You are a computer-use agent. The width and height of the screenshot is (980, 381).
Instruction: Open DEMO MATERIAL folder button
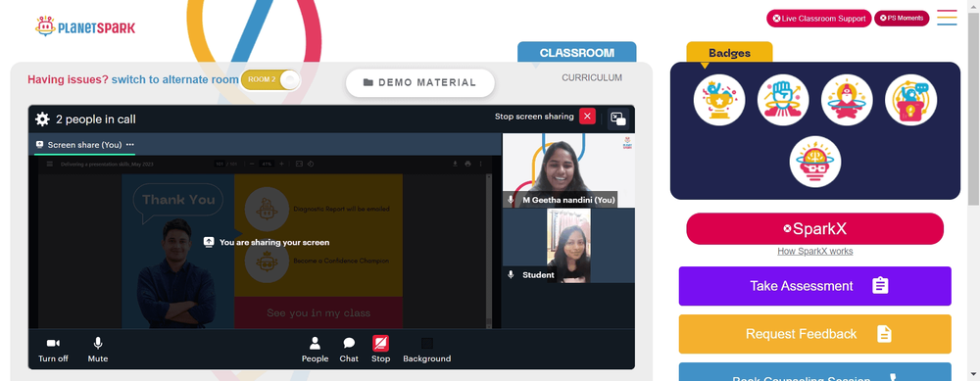(x=420, y=82)
